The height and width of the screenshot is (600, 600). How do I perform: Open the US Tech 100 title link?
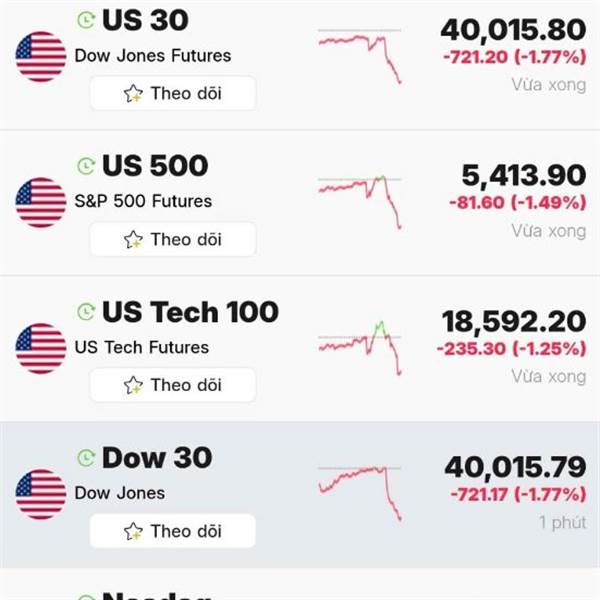[190, 312]
